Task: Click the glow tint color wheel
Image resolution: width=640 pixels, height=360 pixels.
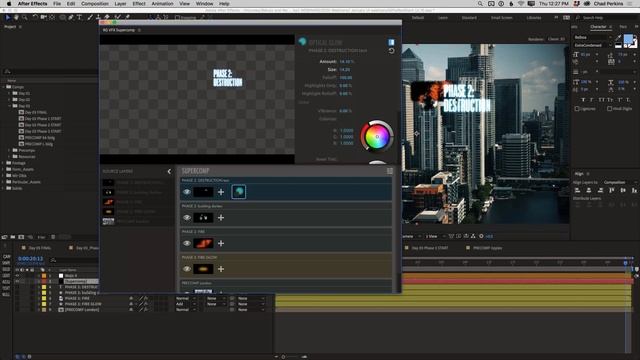Action: click(377, 136)
